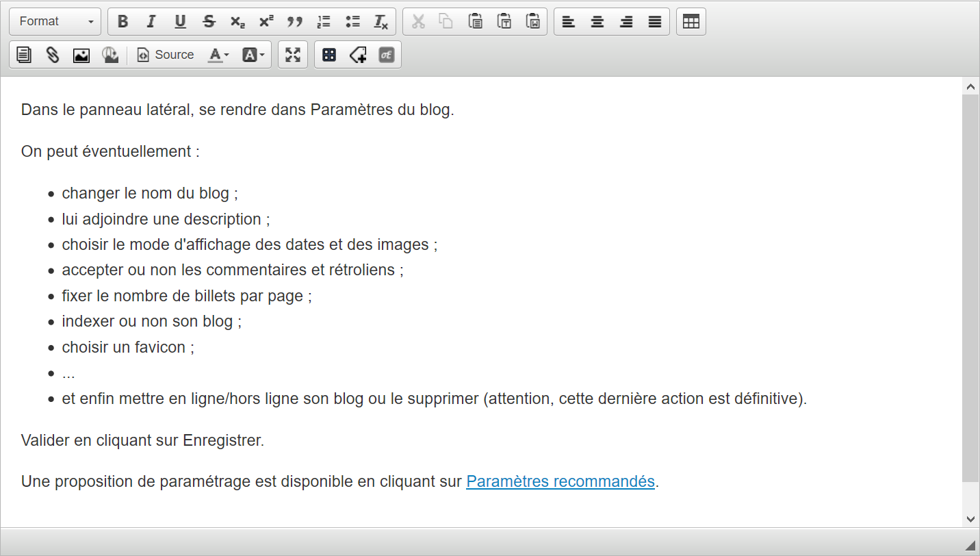980x556 pixels.
Task: Click bullet 'choisir le mode d'affichage'
Action: click(x=250, y=244)
